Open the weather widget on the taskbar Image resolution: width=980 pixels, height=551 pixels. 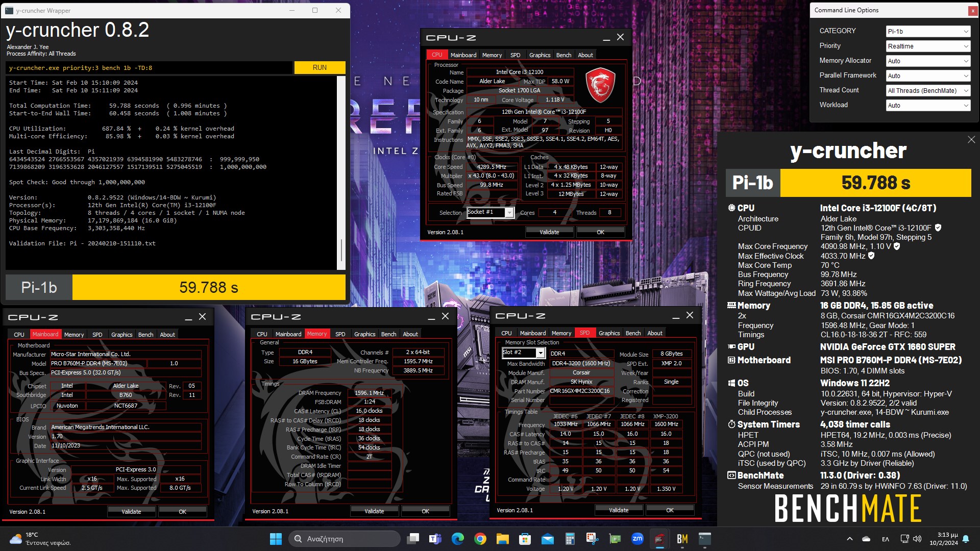(40, 539)
